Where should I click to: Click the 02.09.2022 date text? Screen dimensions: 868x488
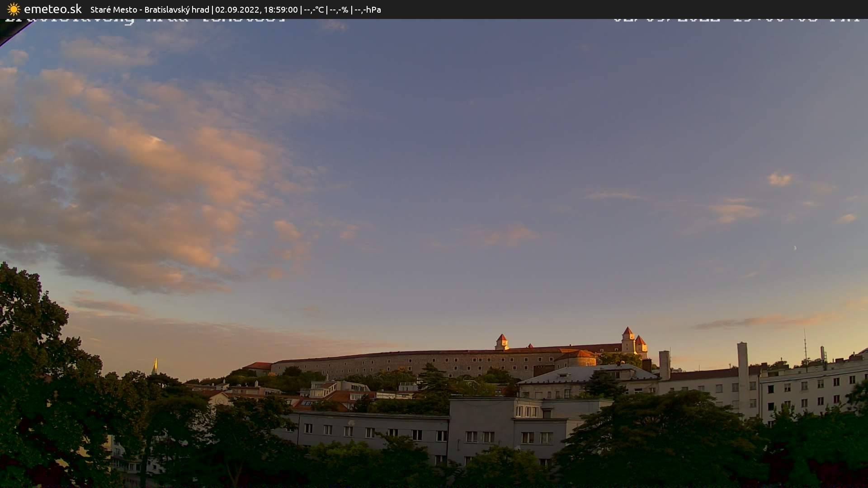(x=237, y=9)
